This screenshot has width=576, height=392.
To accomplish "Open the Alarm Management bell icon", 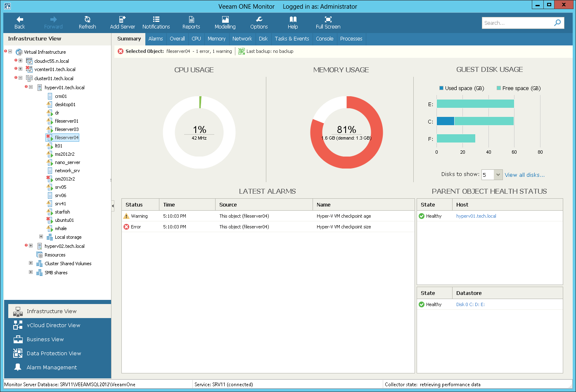I will tap(18, 367).
